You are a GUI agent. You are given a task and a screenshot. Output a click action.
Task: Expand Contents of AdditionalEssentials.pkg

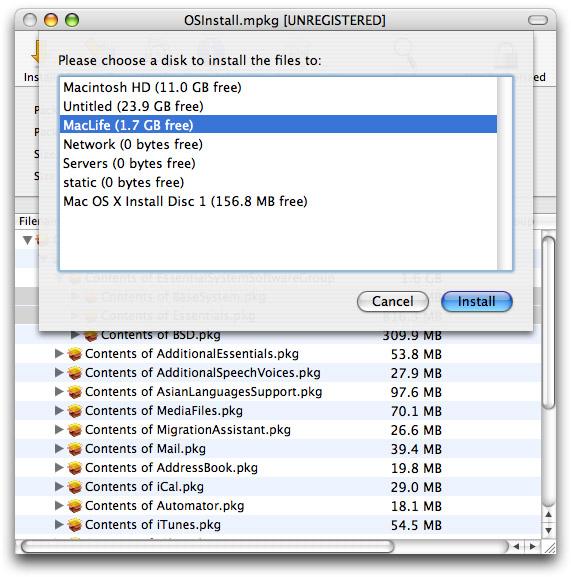pos(59,354)
